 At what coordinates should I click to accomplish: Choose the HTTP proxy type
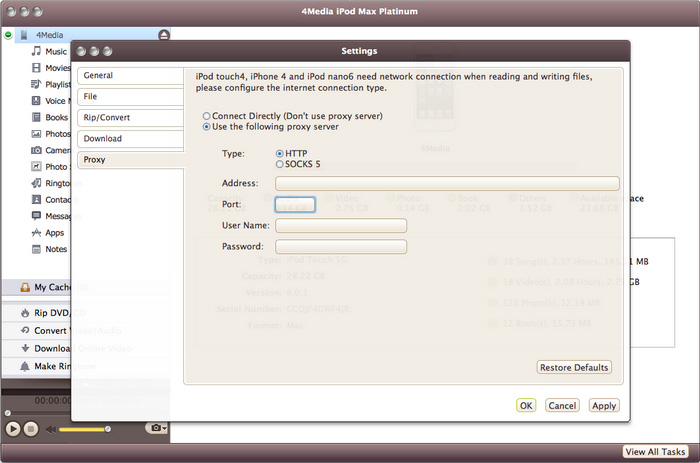pos(279,153)
